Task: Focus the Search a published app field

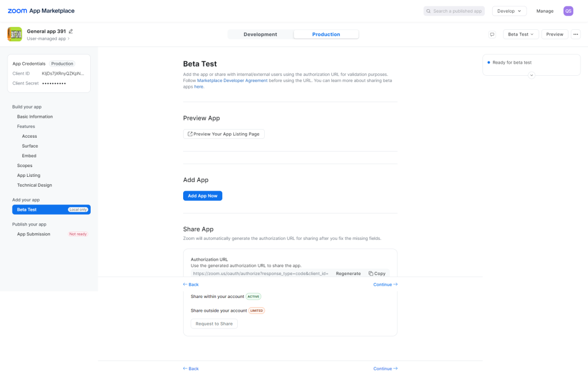Action: pyautogui.click(x=454, y=11)
